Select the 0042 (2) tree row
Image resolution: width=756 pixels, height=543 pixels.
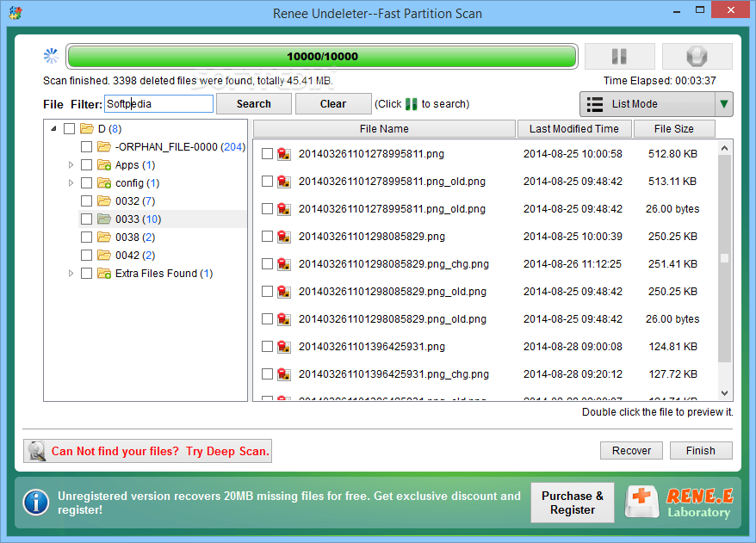coord(135,255)
